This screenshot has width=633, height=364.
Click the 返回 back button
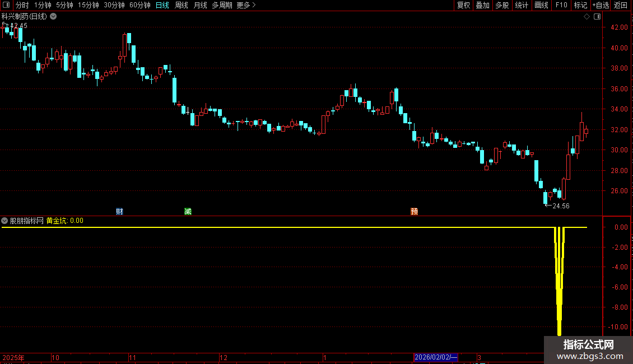click(621, 5)
